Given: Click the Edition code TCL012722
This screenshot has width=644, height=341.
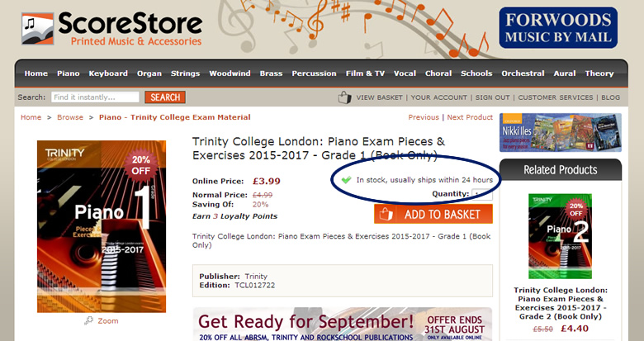Looking at the screenshot, I should click(x=254, y=285).
